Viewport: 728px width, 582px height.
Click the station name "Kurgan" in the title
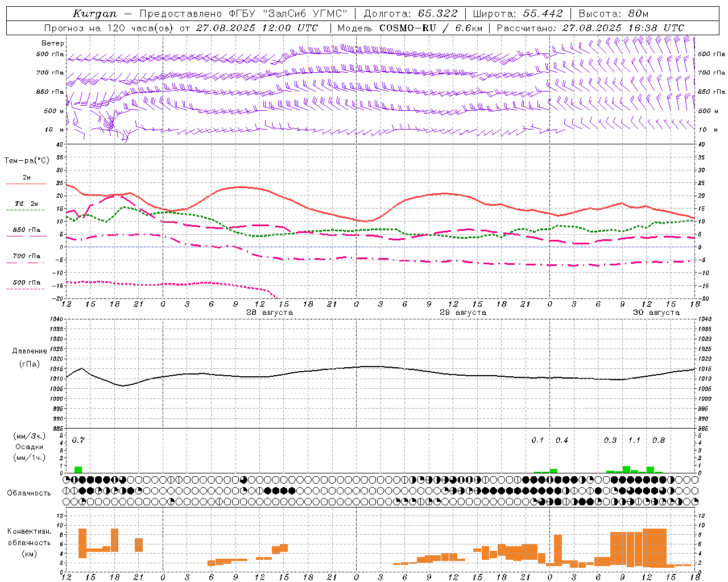pos(95,13)
